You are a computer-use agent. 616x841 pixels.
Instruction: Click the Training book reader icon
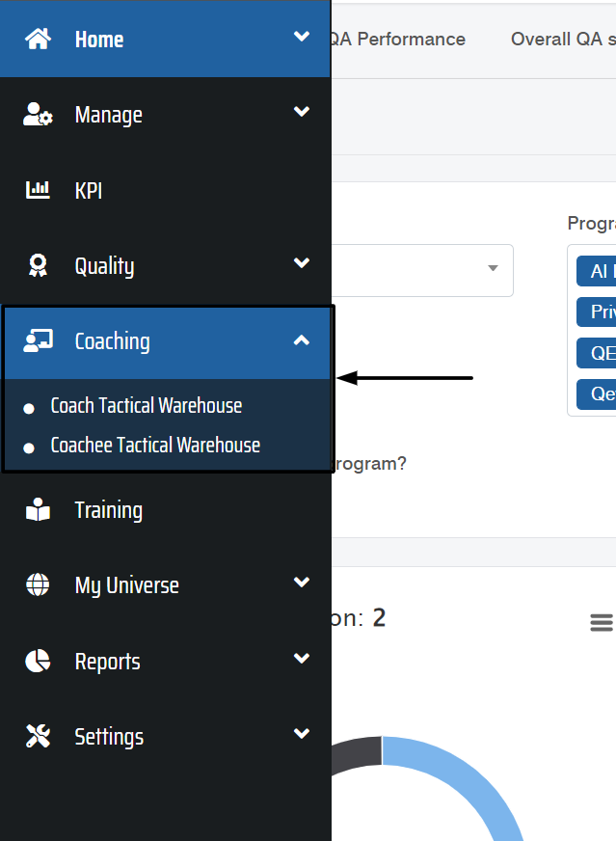pyautogui.click(x=38, y=509)
